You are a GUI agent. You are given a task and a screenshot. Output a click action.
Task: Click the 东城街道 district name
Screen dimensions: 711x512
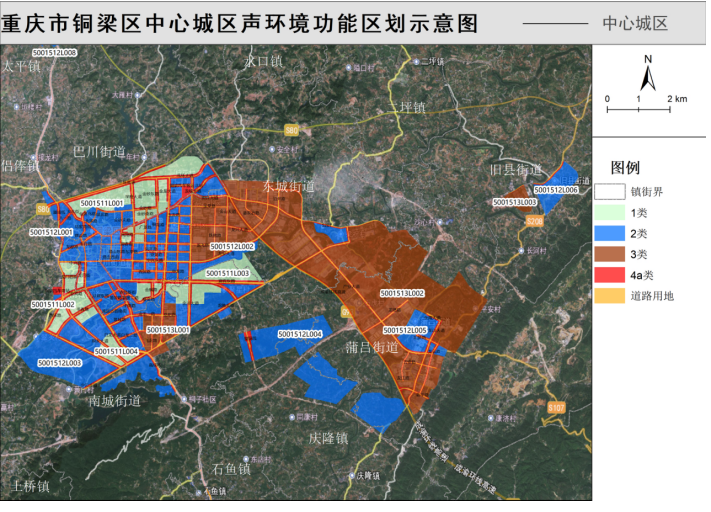(x=289, y=187)
